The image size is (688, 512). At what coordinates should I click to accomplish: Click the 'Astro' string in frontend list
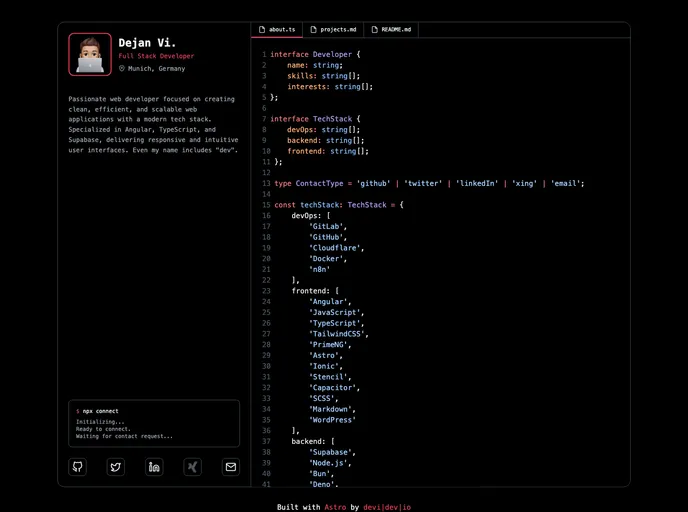coord(326,355)
